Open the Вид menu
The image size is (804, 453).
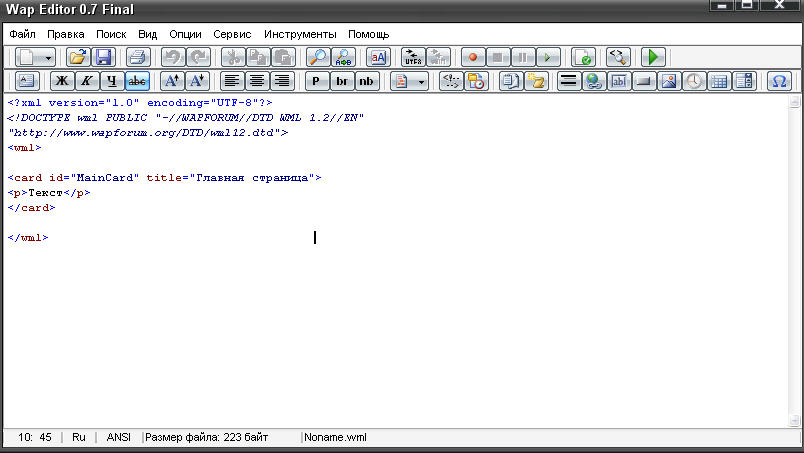[x=147, y=34]
